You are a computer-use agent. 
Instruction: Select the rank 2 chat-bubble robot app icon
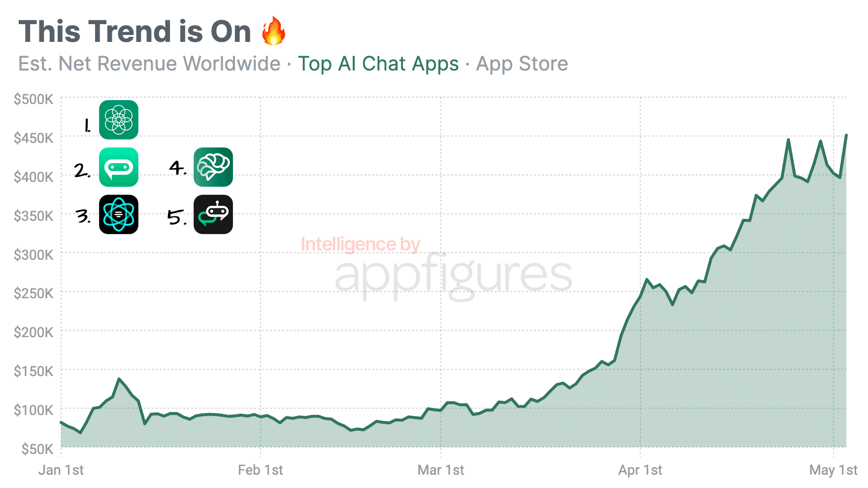tap(119, 167)
